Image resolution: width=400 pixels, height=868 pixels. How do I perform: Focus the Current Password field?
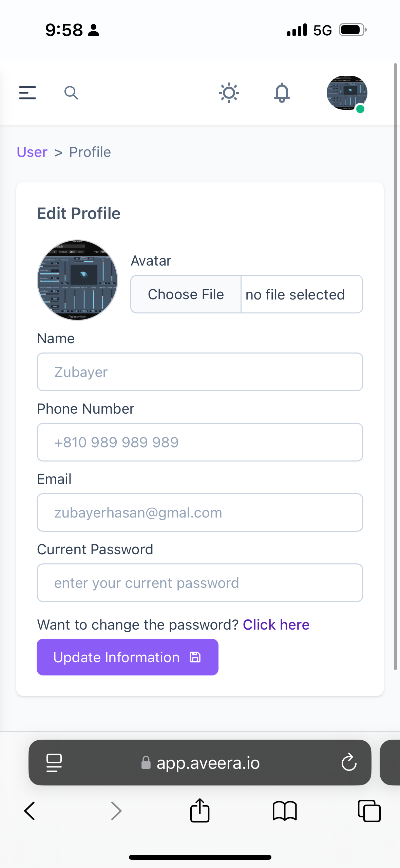click(x=200, y=583)
